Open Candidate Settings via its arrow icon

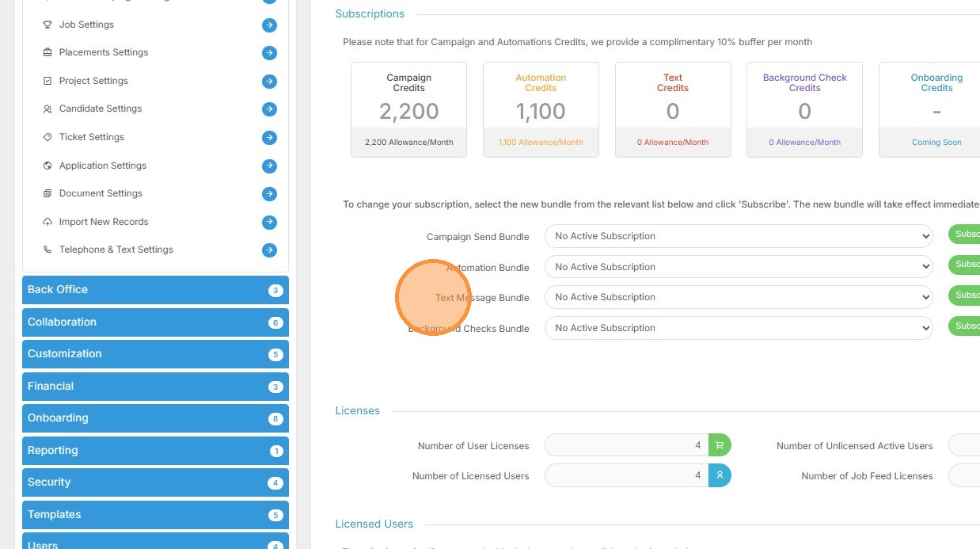pyautogui.click(x=270, y=109)
